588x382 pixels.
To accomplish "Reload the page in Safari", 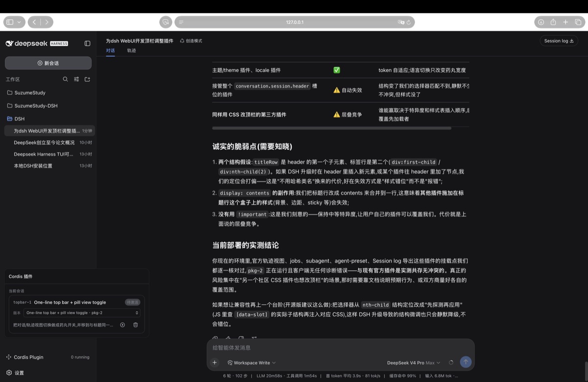I will point(409,22).
